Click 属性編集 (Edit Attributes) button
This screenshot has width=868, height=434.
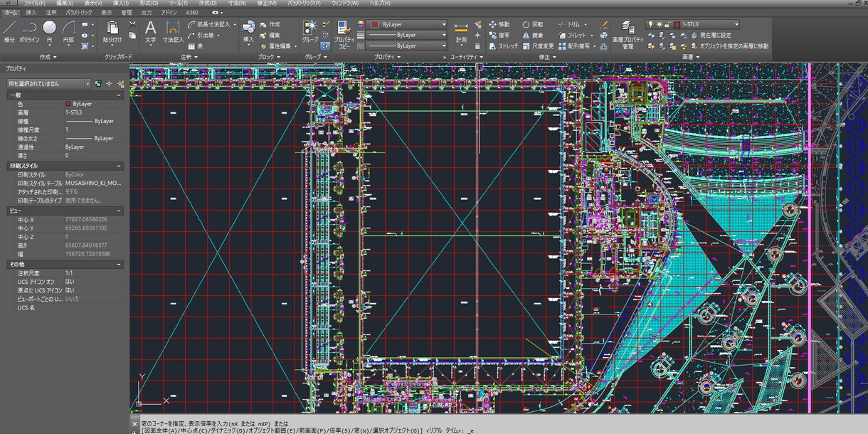point(275,46)
